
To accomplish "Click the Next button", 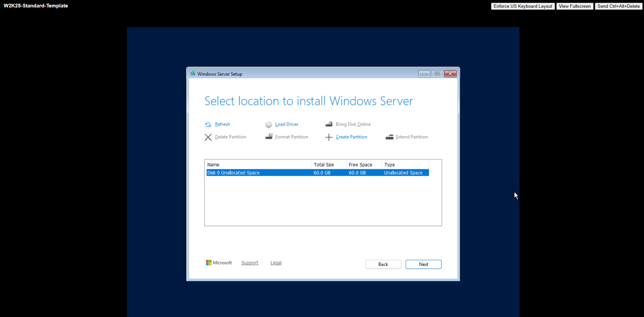I will click(x=423, y=264).
